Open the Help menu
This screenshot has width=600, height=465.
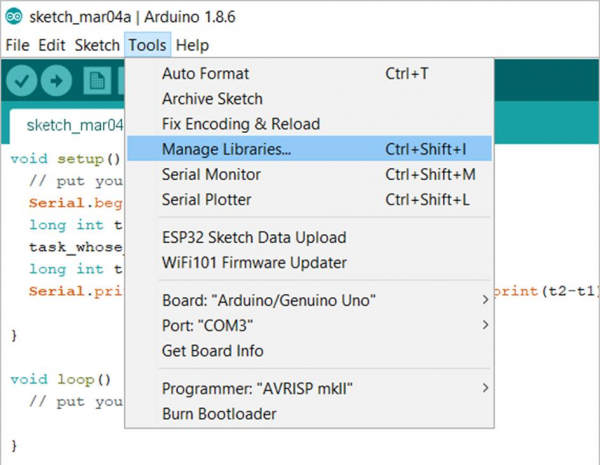tap(192, 45)
